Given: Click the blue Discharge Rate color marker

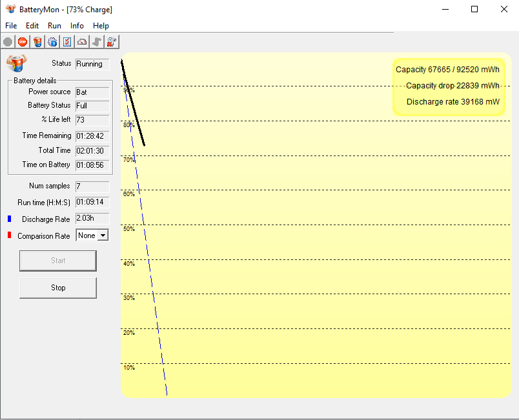Looking at the screenshot, I should click(x=10, y=219).
